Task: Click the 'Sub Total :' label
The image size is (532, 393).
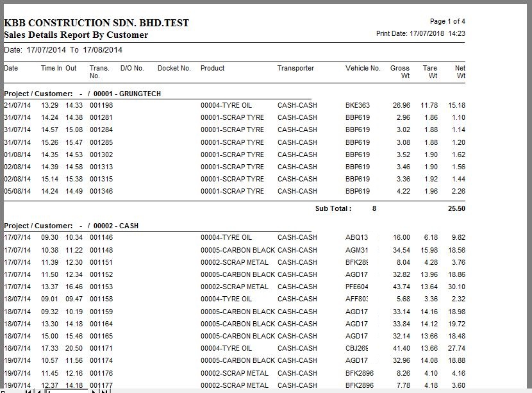Action: click(333, 209)
